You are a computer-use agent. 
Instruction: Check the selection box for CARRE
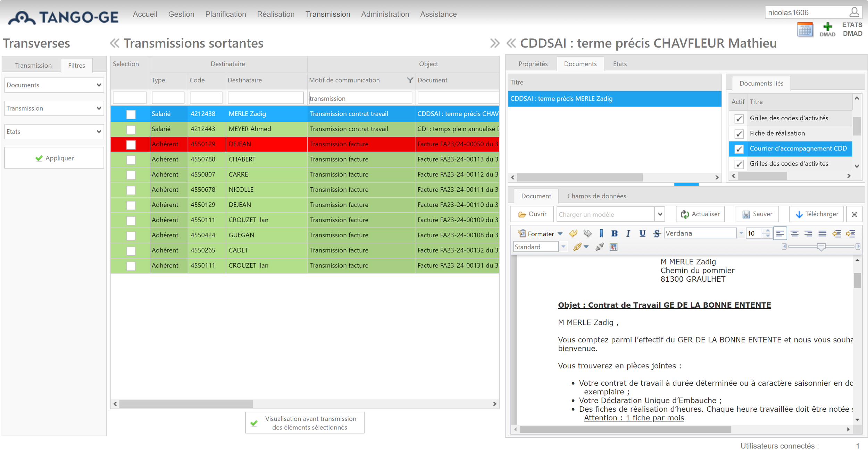(x=131, y=175)
